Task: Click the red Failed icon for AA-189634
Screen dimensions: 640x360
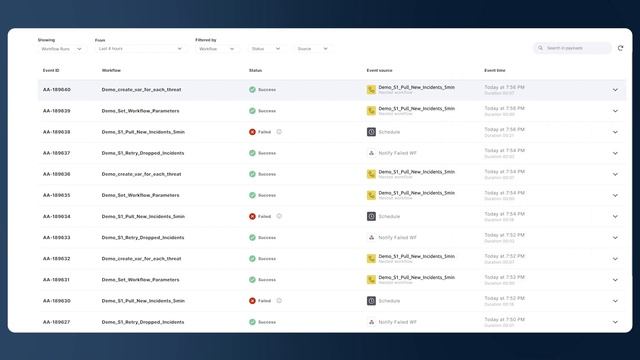Action: point(252,216)
